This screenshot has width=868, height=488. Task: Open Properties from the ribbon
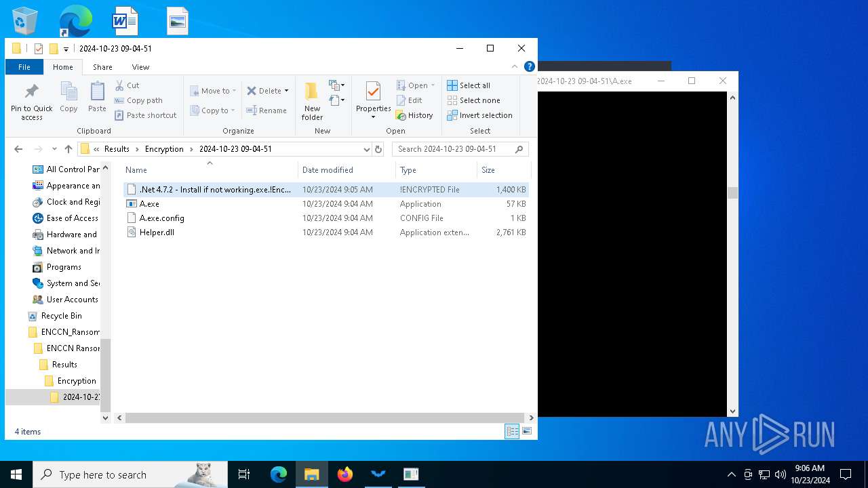pos(374,100)
